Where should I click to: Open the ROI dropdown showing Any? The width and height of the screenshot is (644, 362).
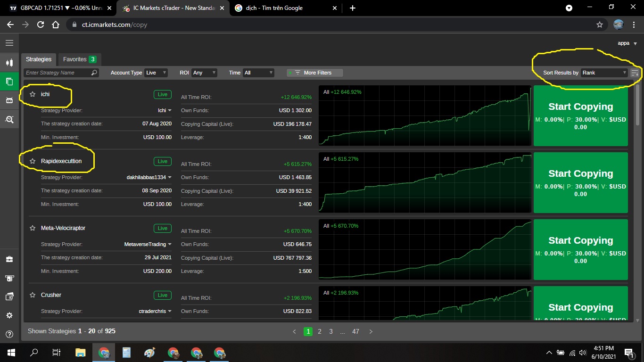point(204,73)
